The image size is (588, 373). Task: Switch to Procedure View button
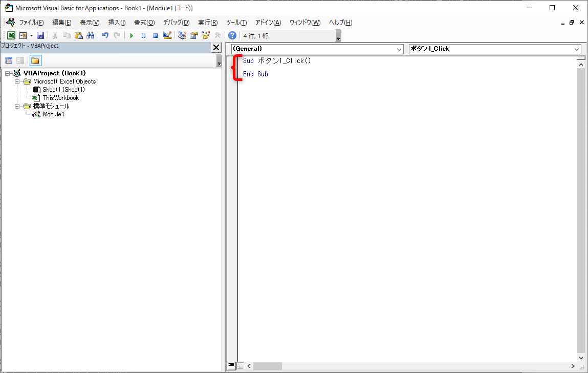point(231,365)
